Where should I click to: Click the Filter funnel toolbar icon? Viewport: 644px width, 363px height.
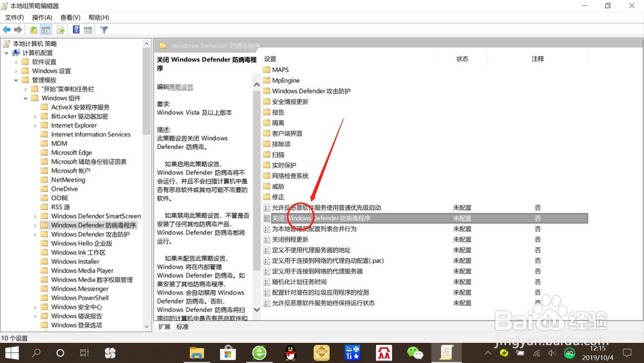click(104, 30)
